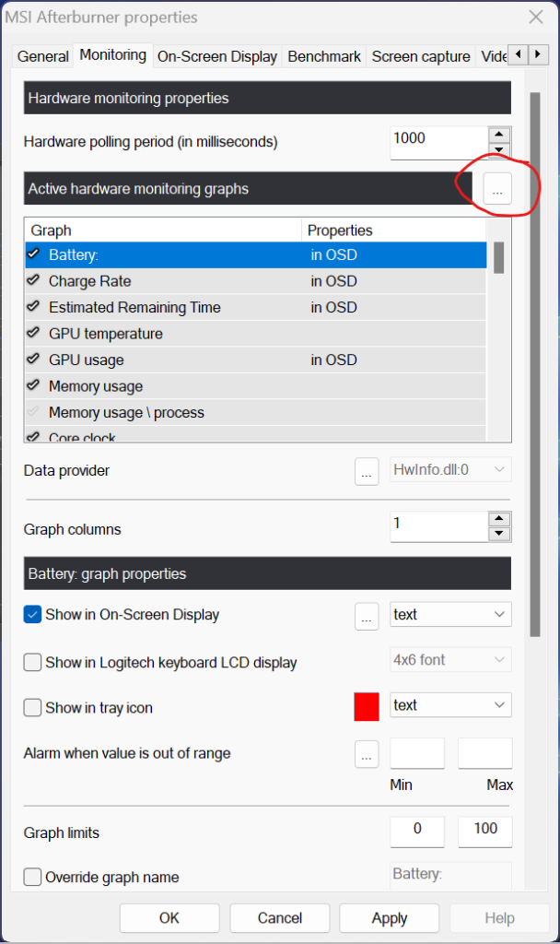Increase graph columns spinner up
560x944 pixels.
499,519
